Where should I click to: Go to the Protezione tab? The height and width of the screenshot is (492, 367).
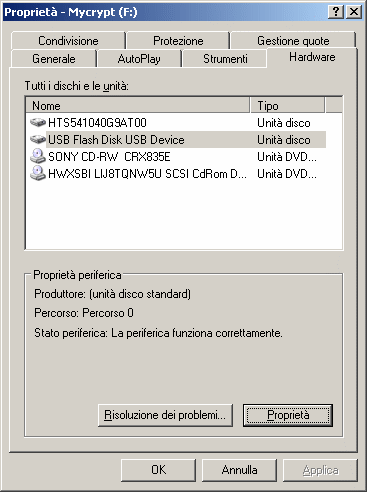(178, 41)
